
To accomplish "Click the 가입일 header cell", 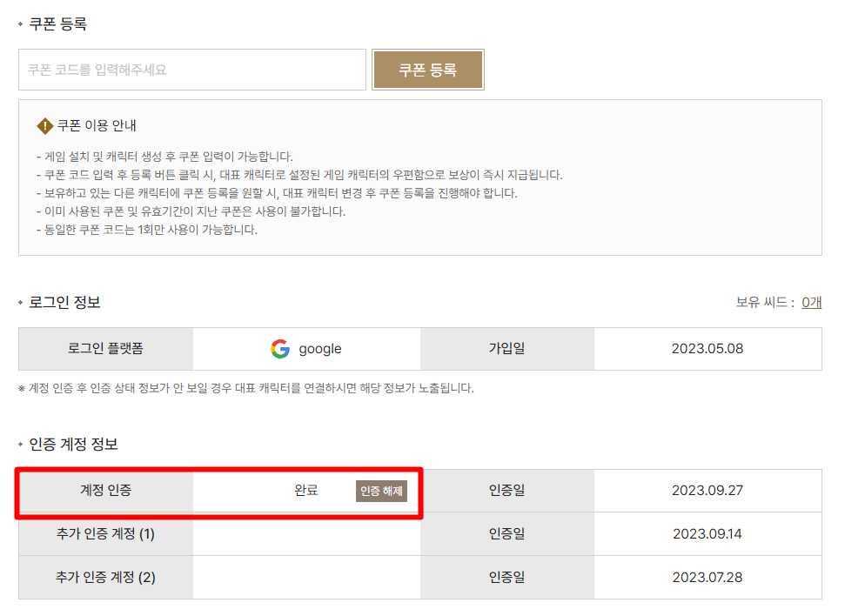I will 507,349.
